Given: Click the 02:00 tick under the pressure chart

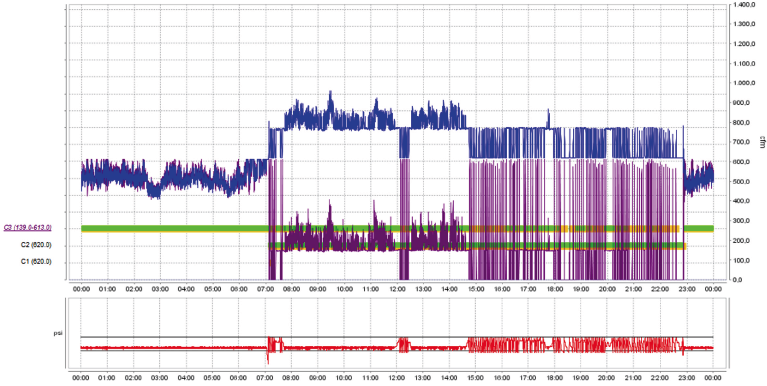Looking at the screenshot, I should click(134, 378).
